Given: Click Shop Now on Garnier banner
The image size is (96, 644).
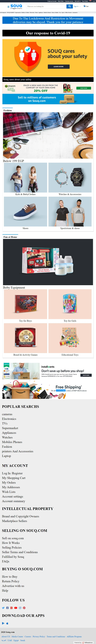Looking at the screenshot, I should click(x=84, y=88).
